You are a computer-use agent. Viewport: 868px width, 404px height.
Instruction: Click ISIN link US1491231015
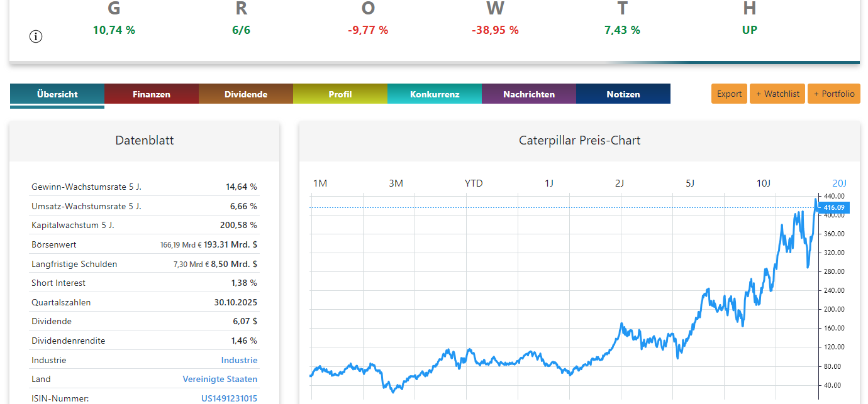(229, 398)
